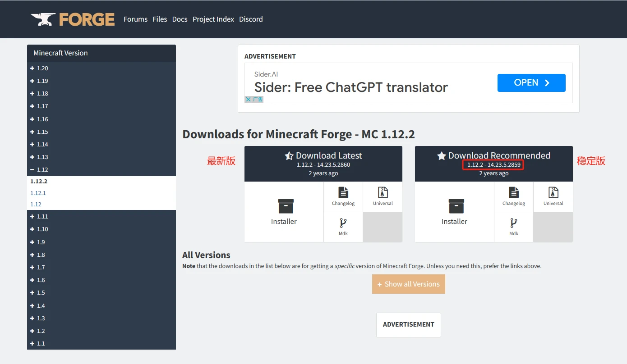Screen dimensions: 627x364
Task: Click the Installer box icon under Download Latest
Action: [x=286, y=206]
